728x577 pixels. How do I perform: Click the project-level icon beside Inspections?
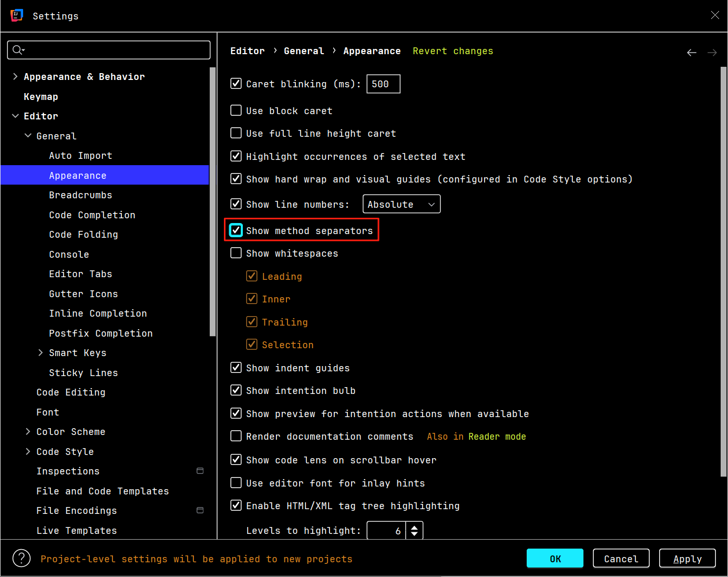(x=200, y=471)
